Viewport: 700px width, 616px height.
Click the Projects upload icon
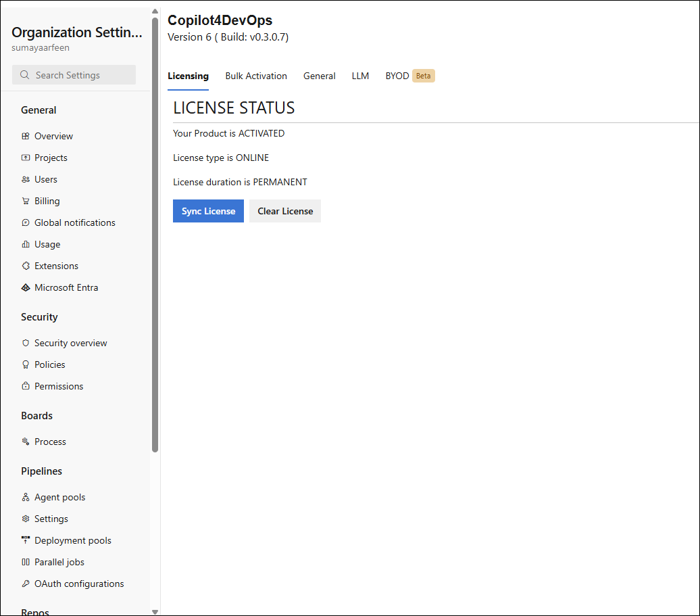26,158
